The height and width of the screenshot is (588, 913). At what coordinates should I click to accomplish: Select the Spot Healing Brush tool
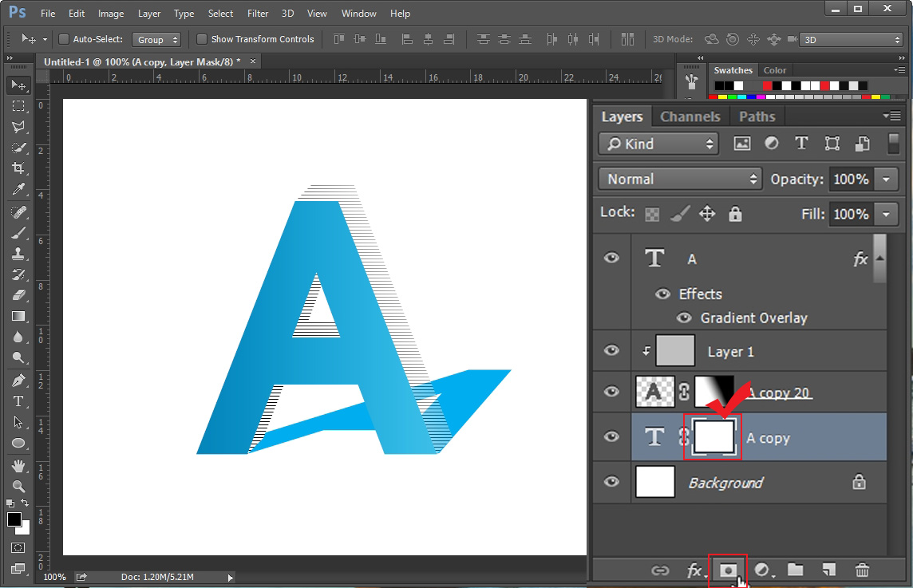[18, 211]
